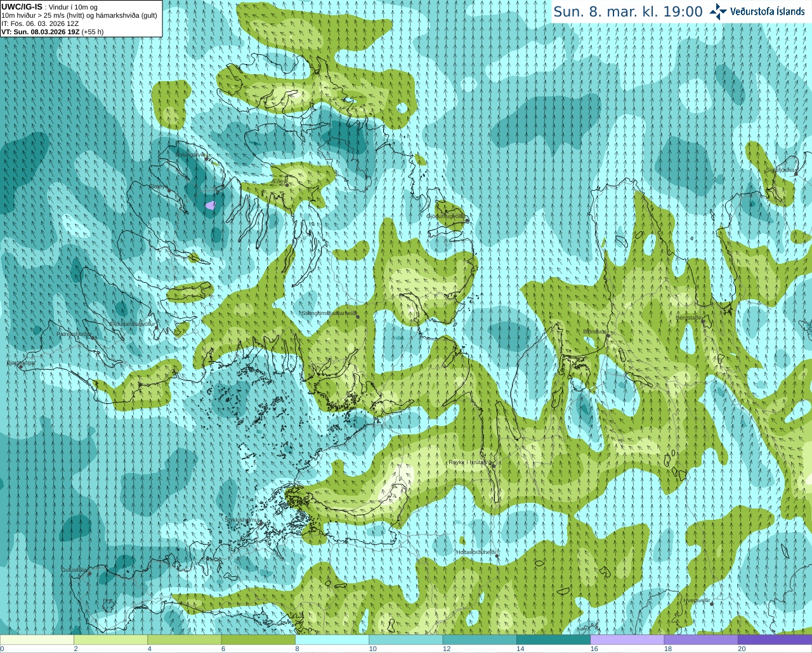
Task: Click the Bolungarvík station marker
Action: [x=207, y=158]
